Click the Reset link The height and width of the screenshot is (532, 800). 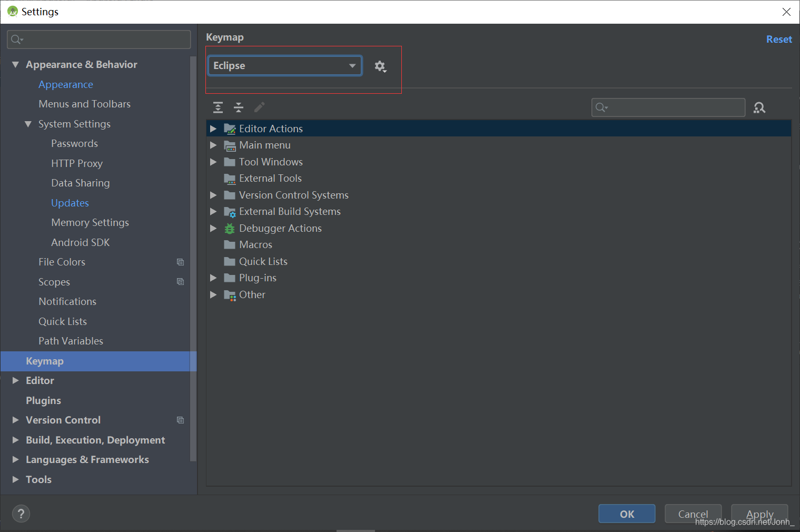779,39
